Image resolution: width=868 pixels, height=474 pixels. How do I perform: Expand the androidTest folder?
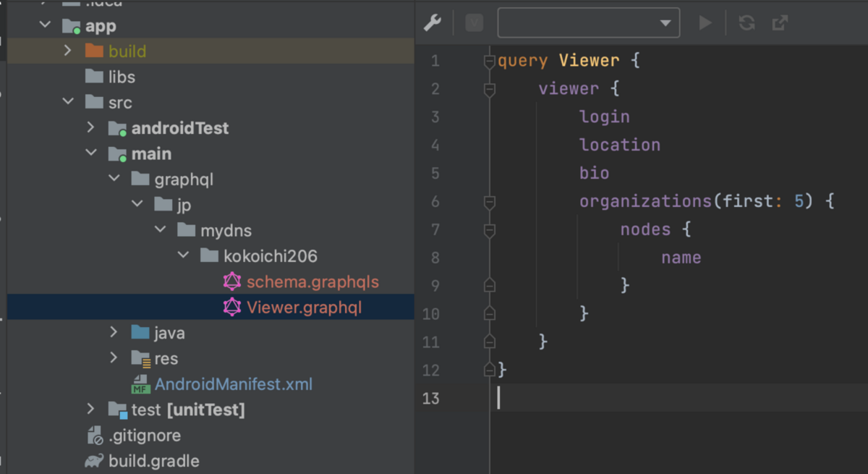pos(90,128)
